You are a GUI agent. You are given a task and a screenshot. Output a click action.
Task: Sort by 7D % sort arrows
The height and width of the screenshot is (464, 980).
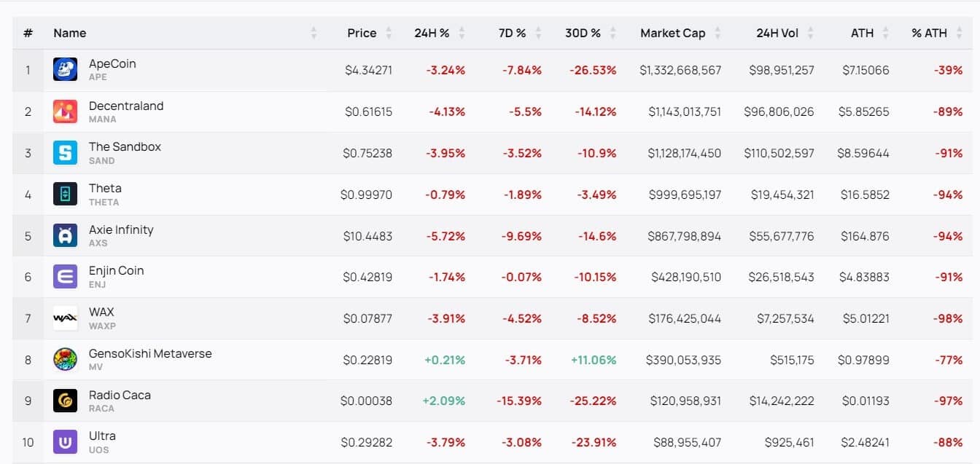point(538,33)
